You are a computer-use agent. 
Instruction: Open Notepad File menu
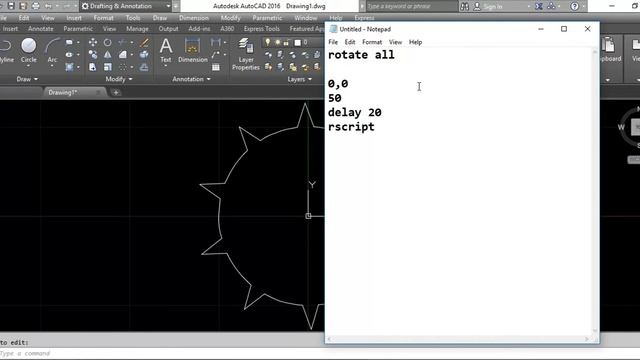[x=333, y=42]
